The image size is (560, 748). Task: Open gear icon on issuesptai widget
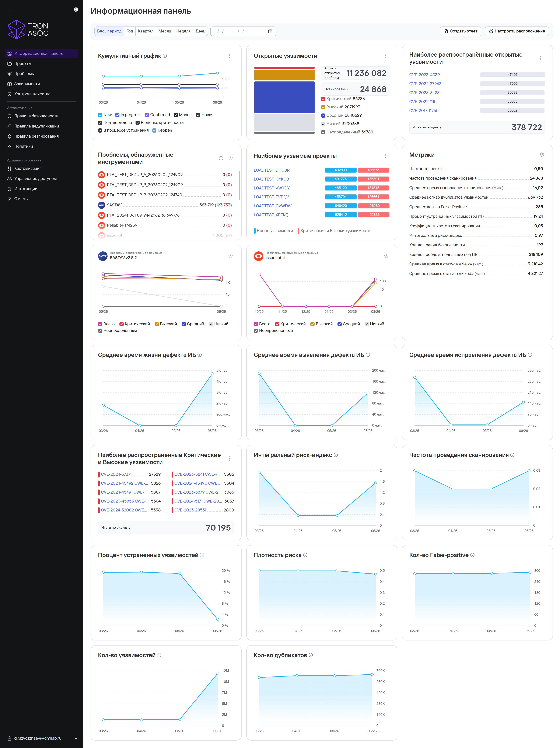[x=386, y=256]
